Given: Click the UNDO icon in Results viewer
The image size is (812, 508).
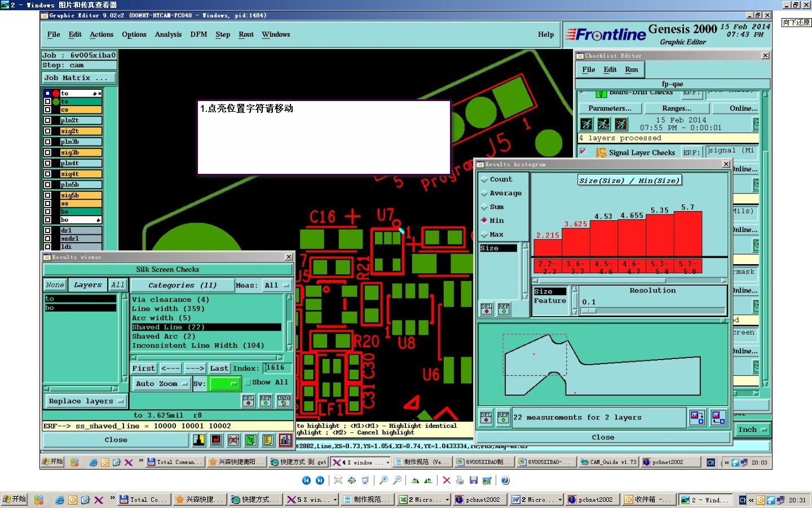Looking at the screenshot, I should point(284,401).
